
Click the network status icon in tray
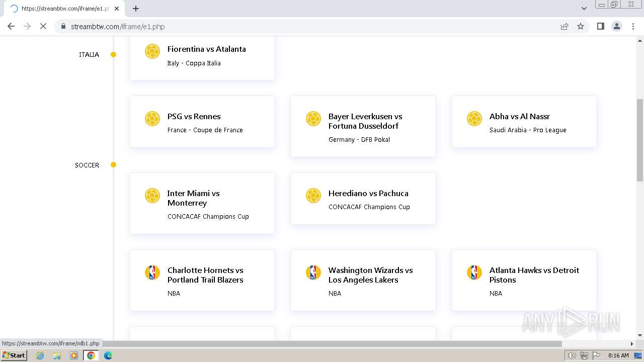(x=584, y=355)
